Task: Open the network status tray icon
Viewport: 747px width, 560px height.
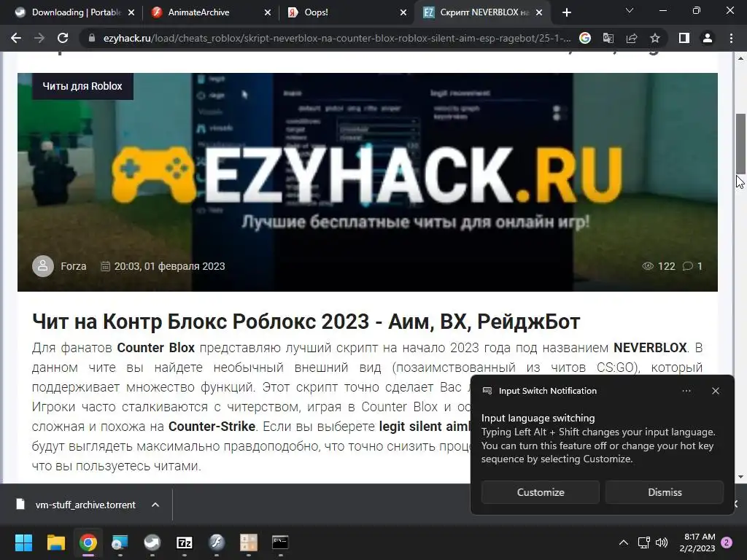Action: click(x=643, y=542)
